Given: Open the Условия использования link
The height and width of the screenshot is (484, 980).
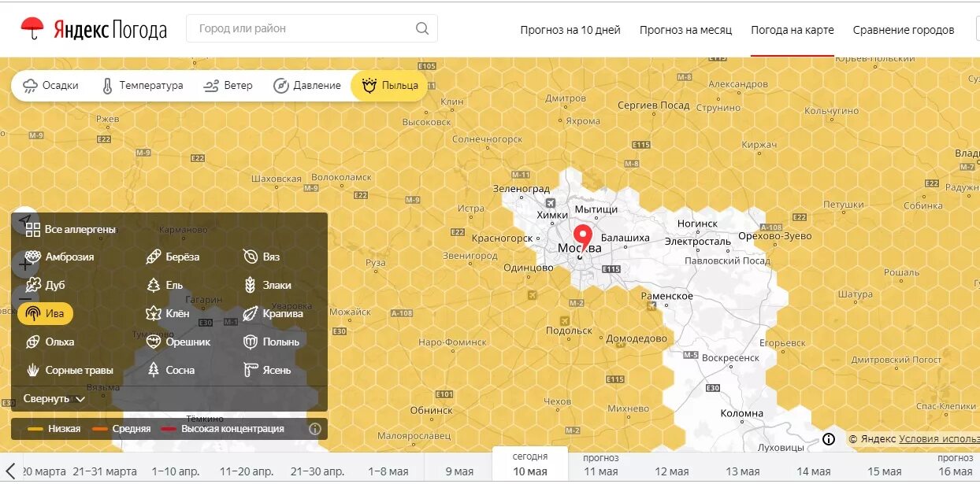Looking at the screenshot, I should point(939,439).
